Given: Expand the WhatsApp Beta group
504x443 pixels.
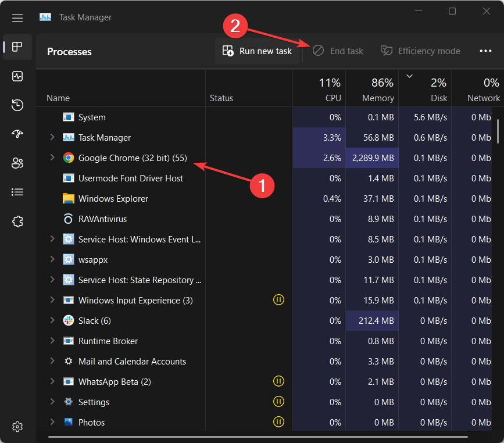Looking at the screenshot, I should point(52,381).
